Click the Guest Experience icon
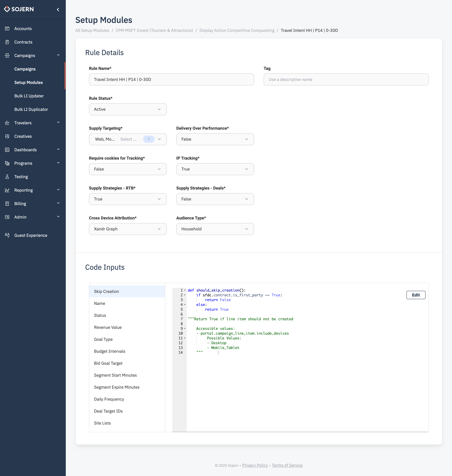Image resolution: width=452 pixels, height=476 pixels. coord(7,235)
